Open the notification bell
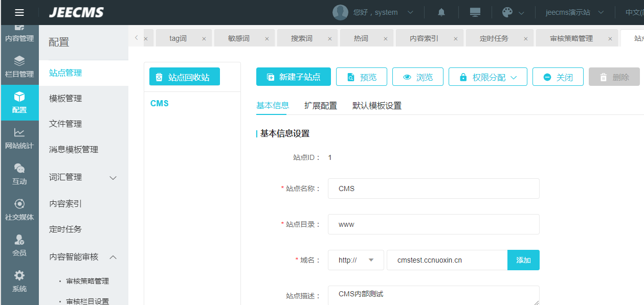Viewport: 644px width, 305px height. pos(441,12)
